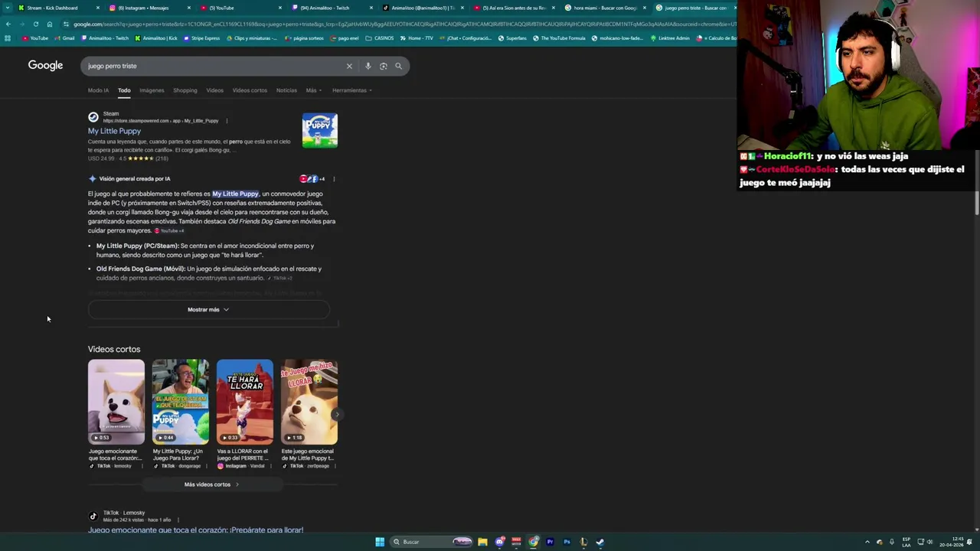
Task: Go to the Google logo homepage
Action: pos(45,66)
